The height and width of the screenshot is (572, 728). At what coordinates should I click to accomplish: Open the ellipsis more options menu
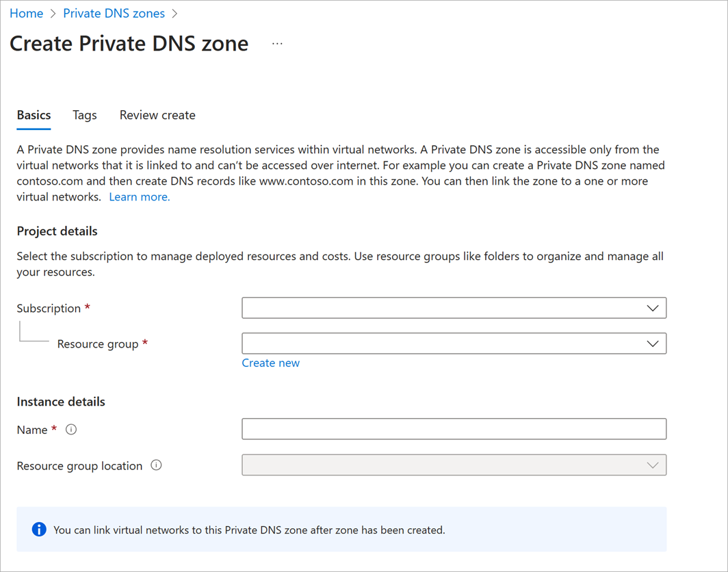point(277,44)
